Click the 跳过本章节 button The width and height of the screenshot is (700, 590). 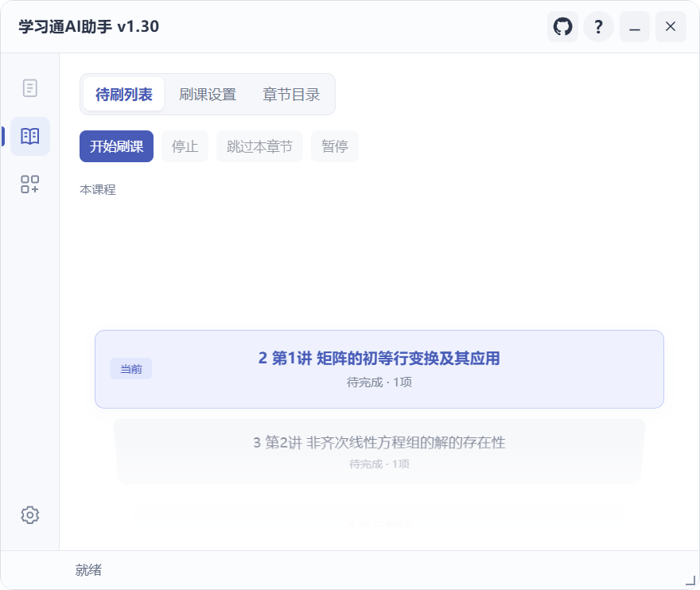259,146
